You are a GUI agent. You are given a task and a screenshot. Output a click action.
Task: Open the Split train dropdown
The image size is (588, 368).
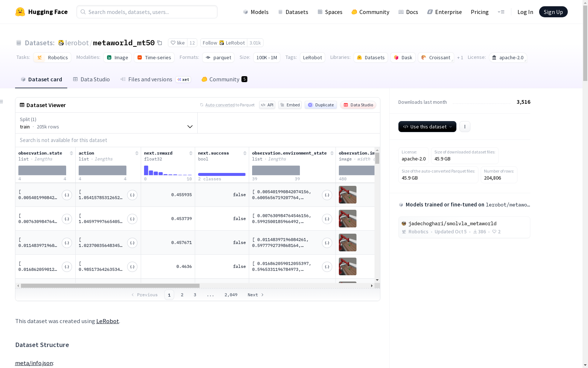106,123
